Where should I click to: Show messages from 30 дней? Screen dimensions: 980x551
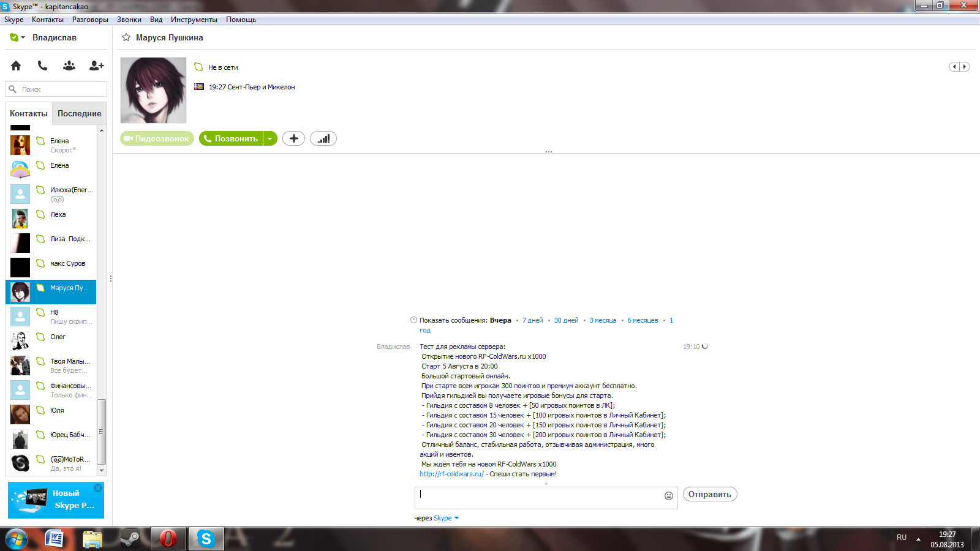coord(566,320)
